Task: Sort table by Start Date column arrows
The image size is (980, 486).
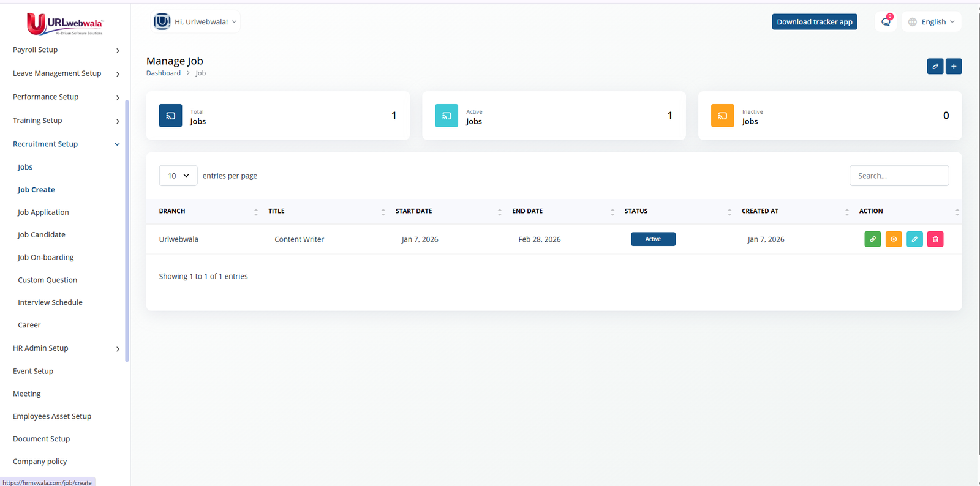Action: [500, 212]
